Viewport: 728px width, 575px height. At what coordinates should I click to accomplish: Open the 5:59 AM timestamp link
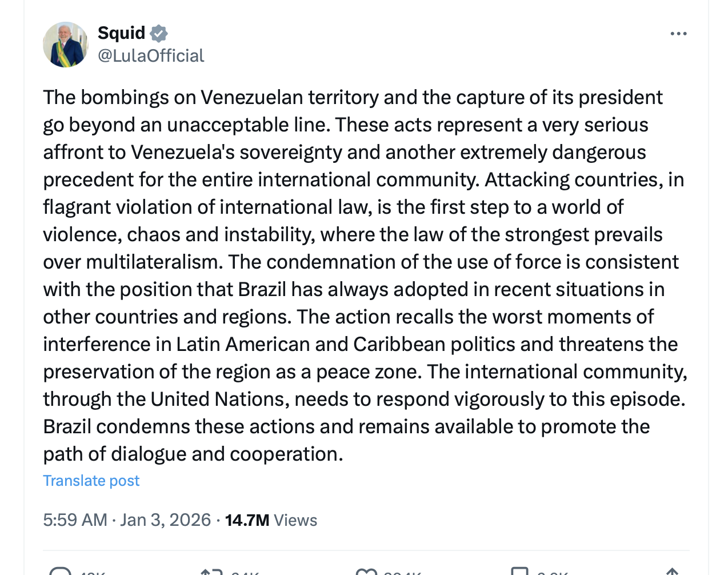[75, 520]
